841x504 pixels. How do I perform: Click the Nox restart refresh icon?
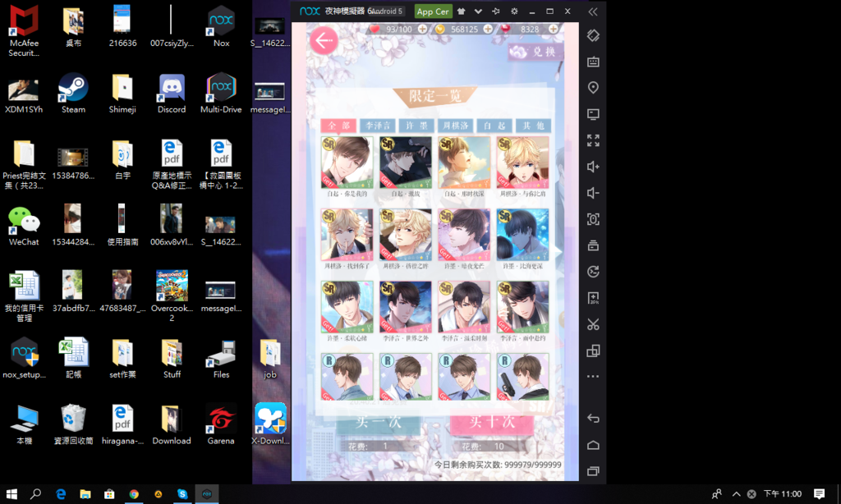pyautogui.click(x=593, y=272)
